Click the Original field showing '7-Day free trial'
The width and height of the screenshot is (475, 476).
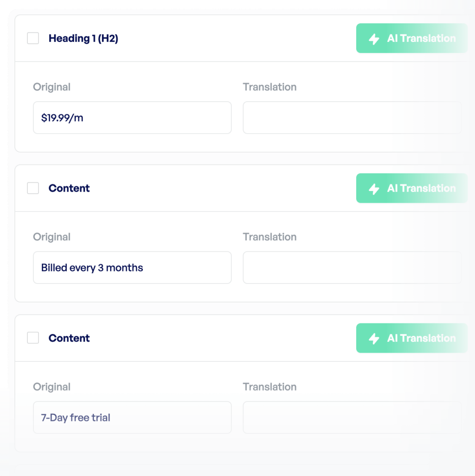pyautogui.click(x=132, y=417)
